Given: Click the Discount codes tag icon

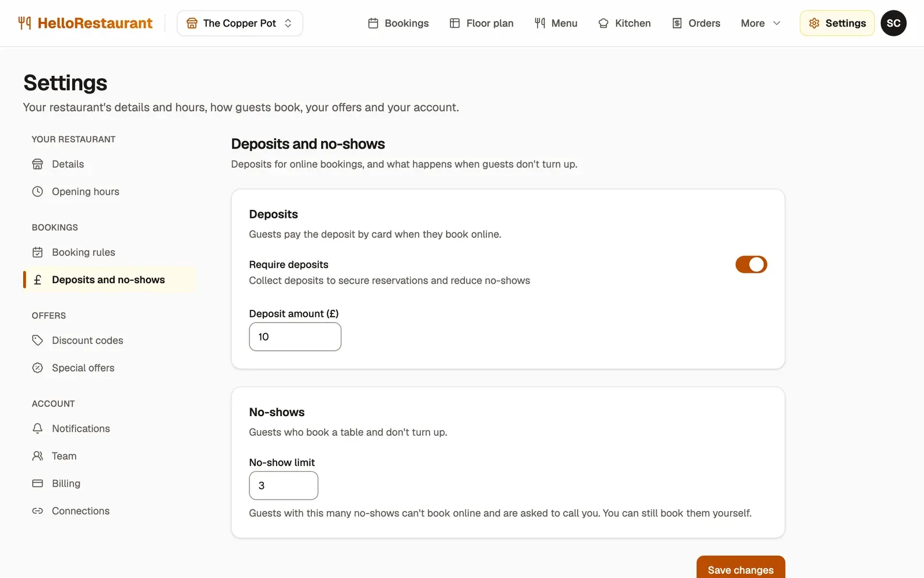Looking at the screenshot, I should pyautogui.click(x=38, y=340).
